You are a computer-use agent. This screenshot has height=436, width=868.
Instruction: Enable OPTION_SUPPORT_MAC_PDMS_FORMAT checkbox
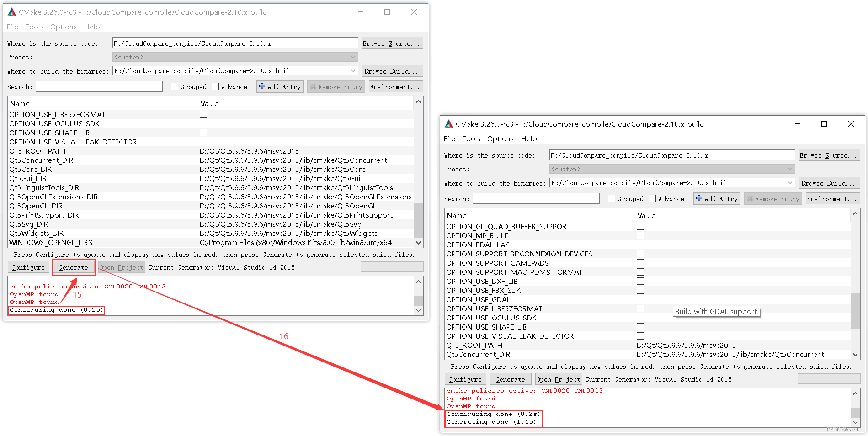640,272
